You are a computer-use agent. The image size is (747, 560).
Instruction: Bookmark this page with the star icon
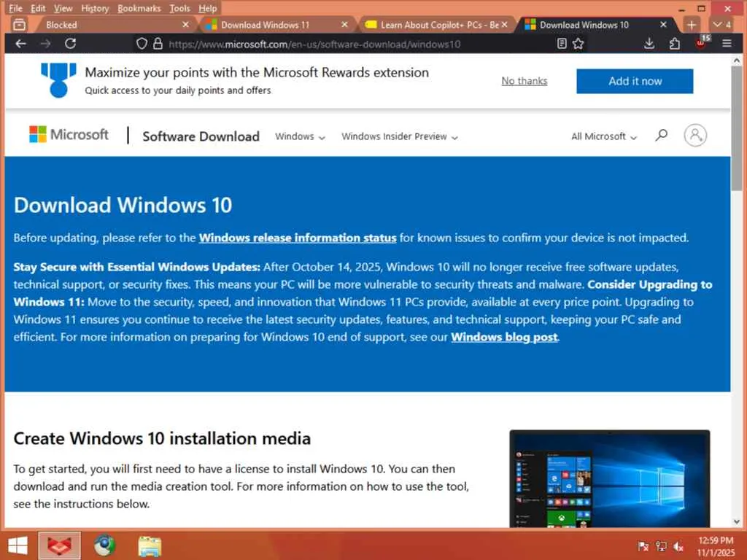(578, 44)
